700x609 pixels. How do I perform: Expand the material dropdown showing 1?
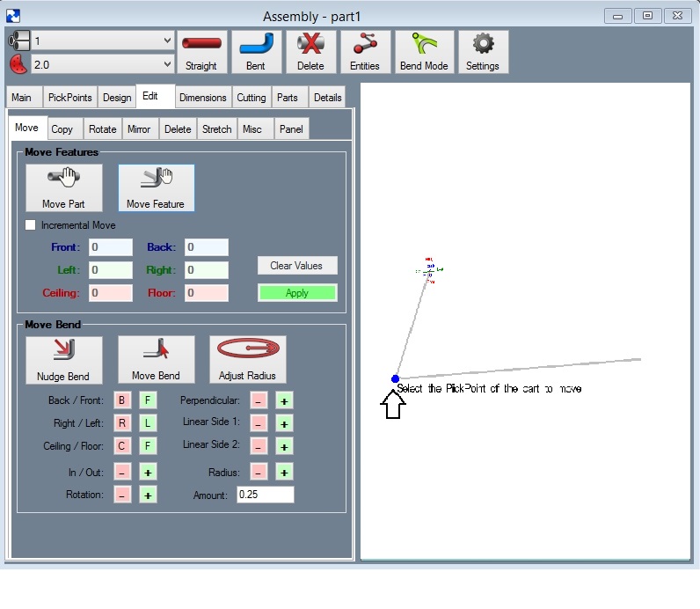pos(102,40)
